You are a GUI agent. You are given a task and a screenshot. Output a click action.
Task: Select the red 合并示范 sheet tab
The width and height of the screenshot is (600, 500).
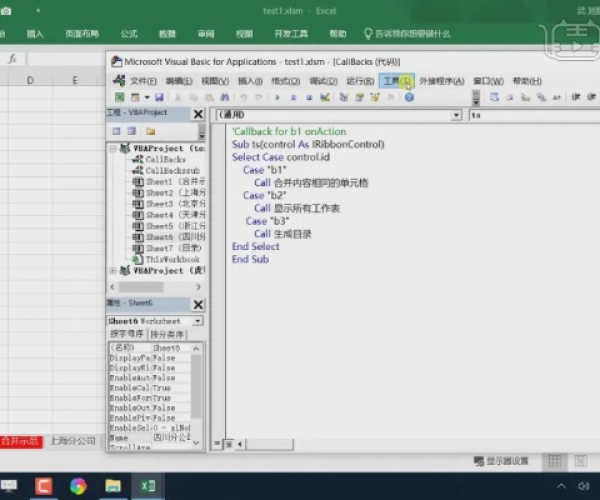pos(20,441)
